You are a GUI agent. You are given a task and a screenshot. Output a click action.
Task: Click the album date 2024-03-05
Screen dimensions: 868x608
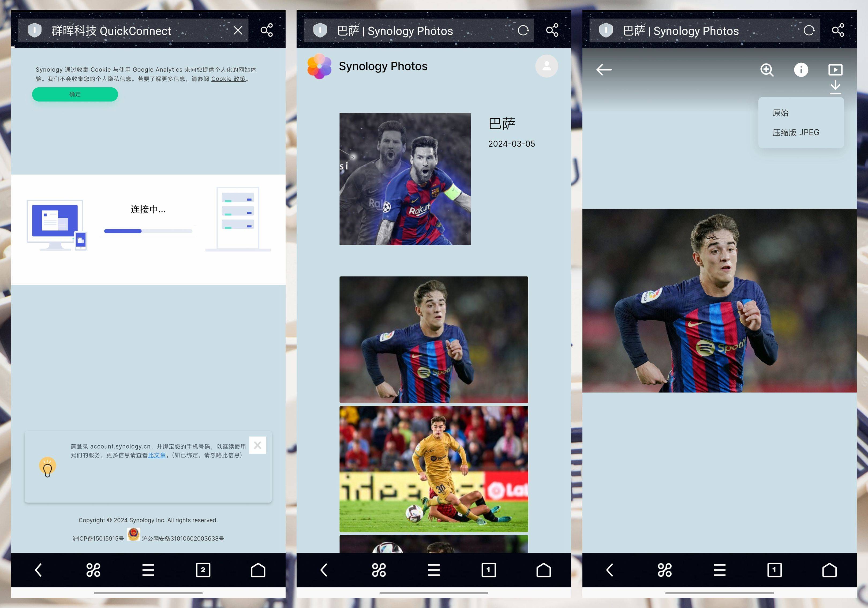(511, 144)
